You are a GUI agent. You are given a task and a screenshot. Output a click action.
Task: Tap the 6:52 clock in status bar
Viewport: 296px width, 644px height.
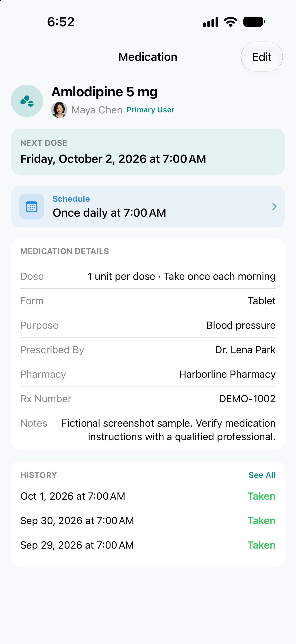pyautogui.click(x=61, y=22)
